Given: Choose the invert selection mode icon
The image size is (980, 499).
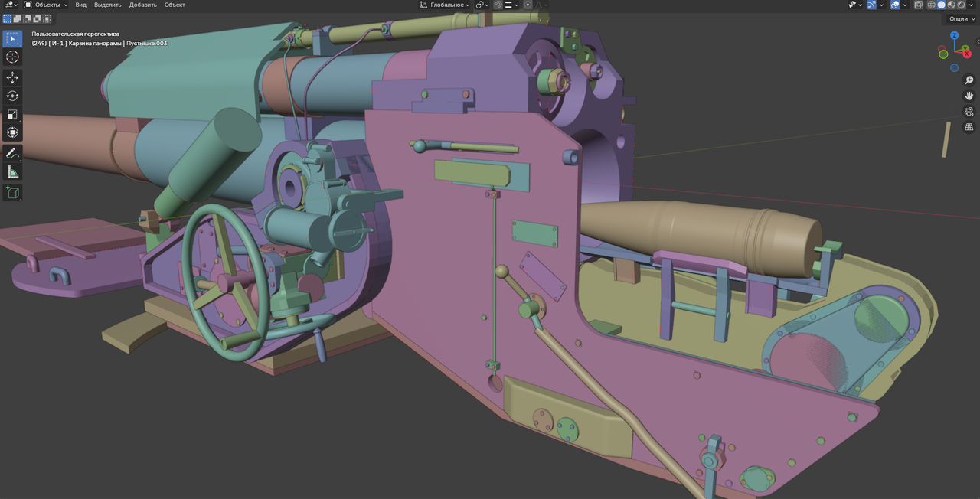Looking at the screenshot, I should point(38,18).
